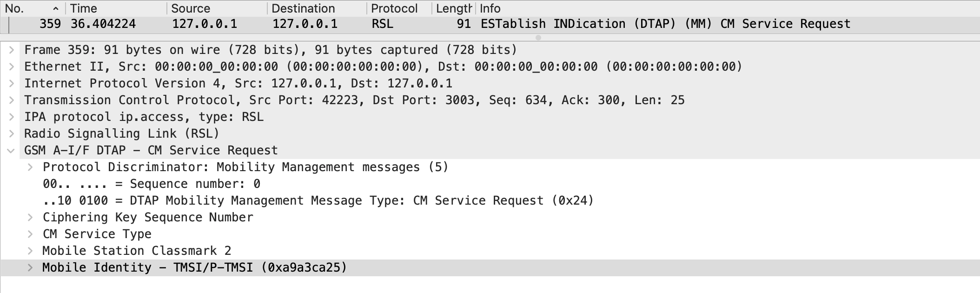980x293 pixels.
Task: Expand Mobile Identity TMSI/P-TMSI field
Action: 30,267
